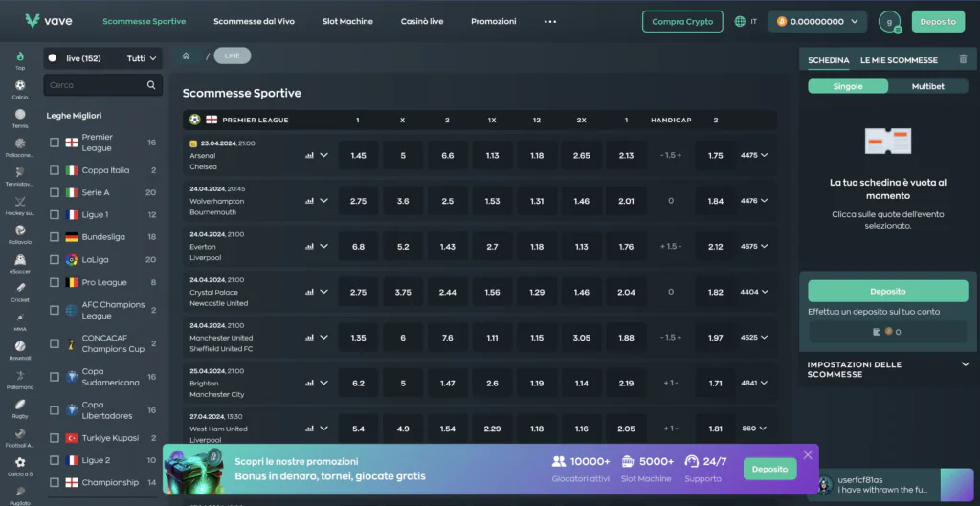The height and width of the screenshot is (506, 980).
Task: Open statistics icon for Brighton Manchester City
Action: [309, 383]
